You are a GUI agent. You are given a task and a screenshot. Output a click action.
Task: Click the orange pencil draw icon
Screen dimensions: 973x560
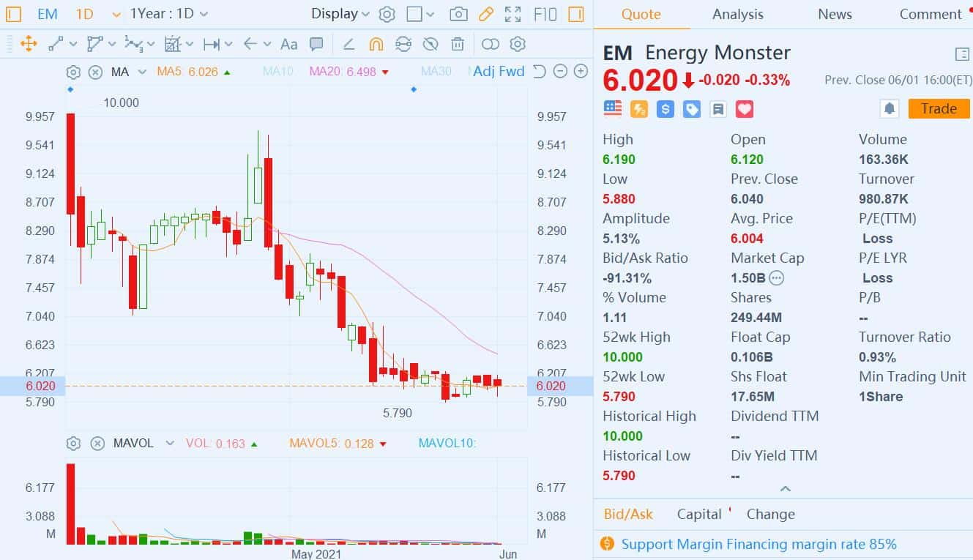pos(485,14)
